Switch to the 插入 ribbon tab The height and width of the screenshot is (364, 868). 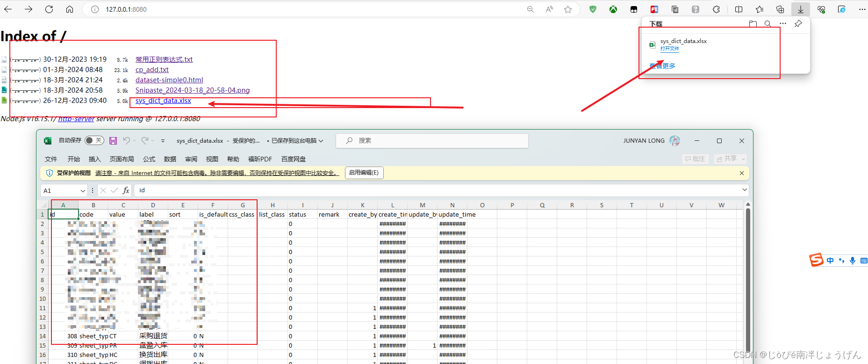95,159
